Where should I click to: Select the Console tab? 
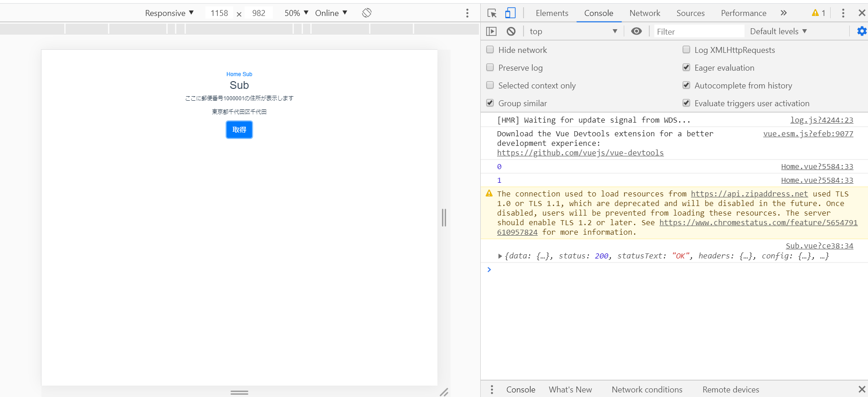[599, 13]
